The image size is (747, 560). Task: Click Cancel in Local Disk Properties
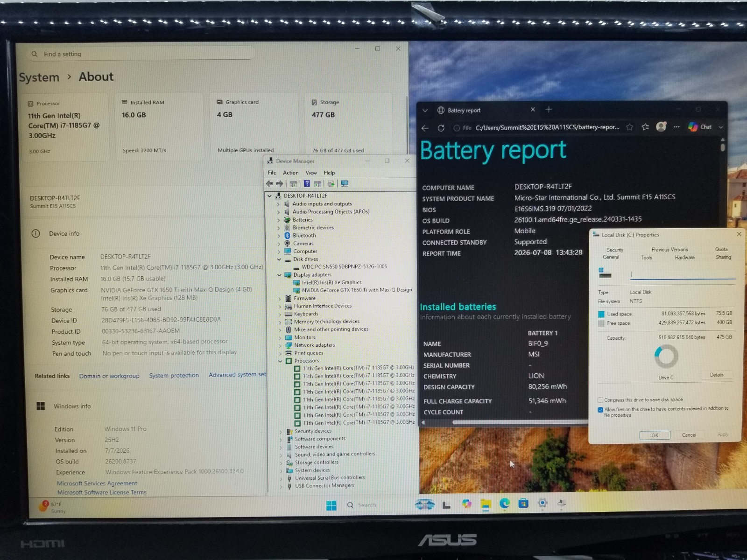pyautogui.click(x=689, y=435)
